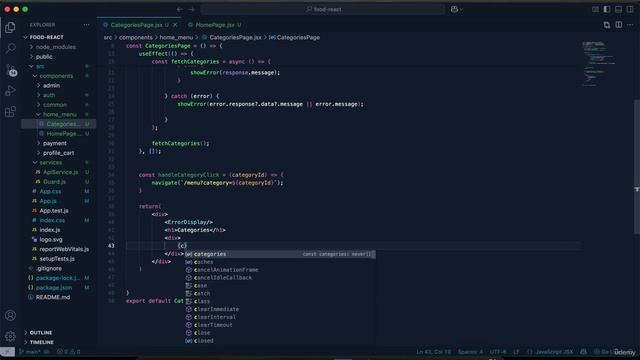The image size is (640, 360).
Task: Split the editor to the right
Action: pyautogui.click(x=619, y=25)
